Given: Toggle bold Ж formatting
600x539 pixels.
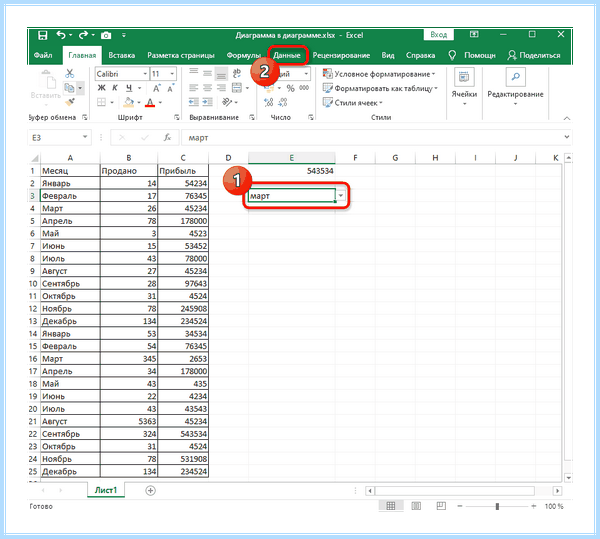Looking at the screenshot, I should point(101,88).
